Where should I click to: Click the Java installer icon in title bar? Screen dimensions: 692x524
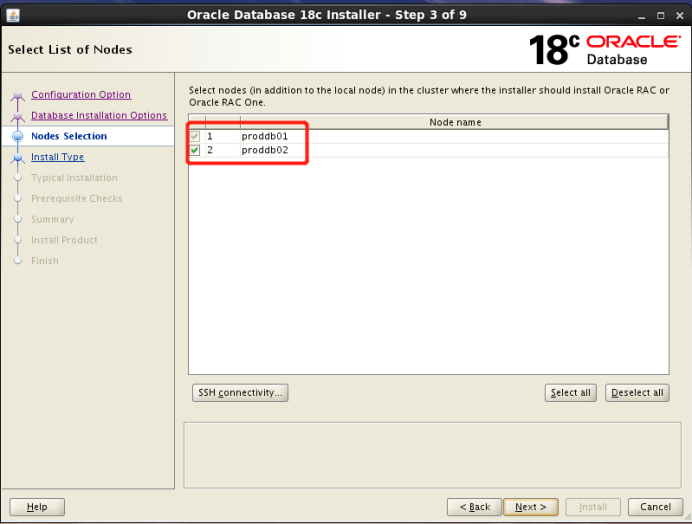13,15
